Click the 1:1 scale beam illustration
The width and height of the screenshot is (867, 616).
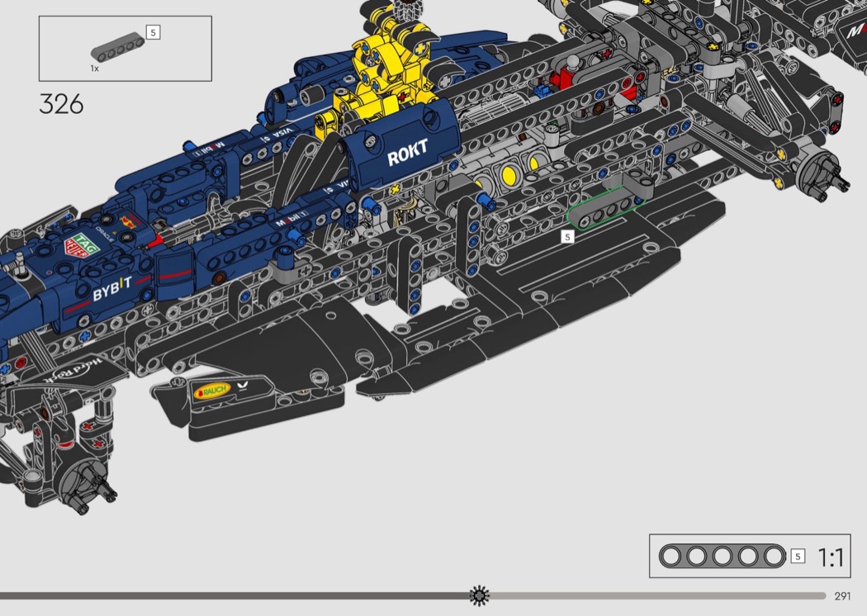(x=722, y=557)
